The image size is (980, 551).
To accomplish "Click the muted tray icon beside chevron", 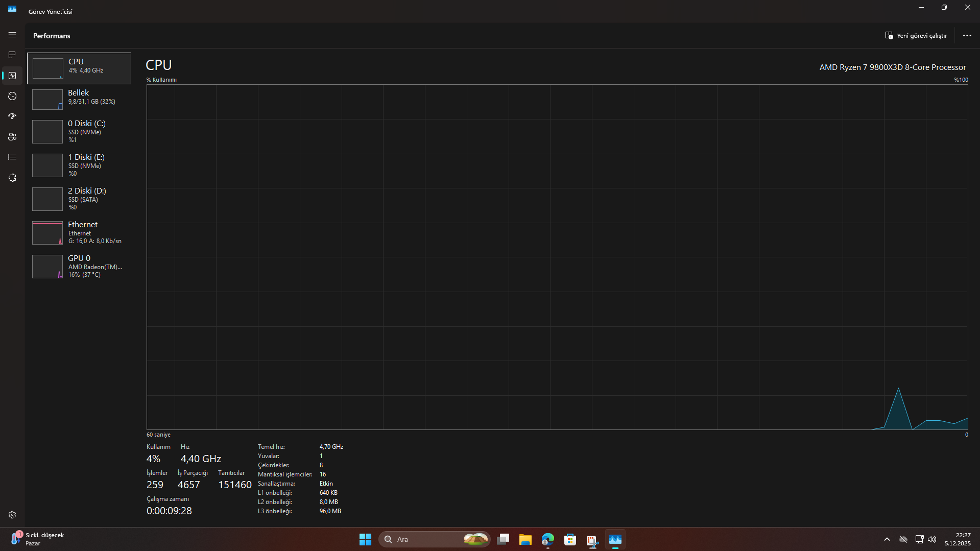I will tap(903, 539).
